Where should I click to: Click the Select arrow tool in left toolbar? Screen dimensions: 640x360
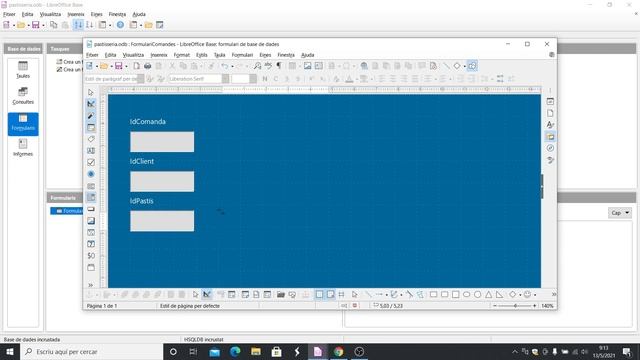coord(91,93)
